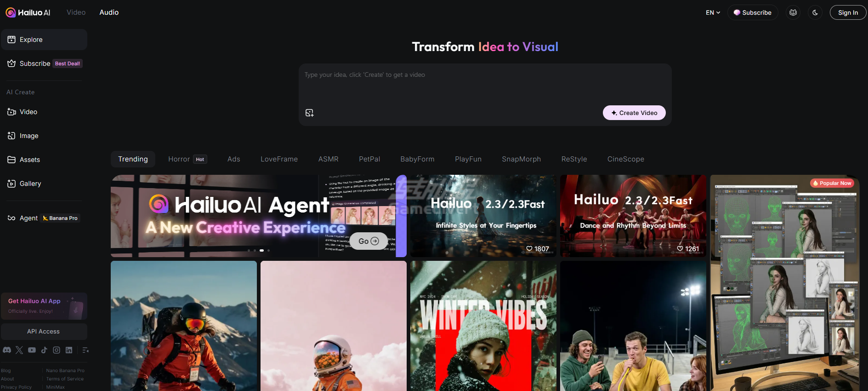Screen dimensions: 868x391
Task: Click the Sign In button
Action: 848,12
